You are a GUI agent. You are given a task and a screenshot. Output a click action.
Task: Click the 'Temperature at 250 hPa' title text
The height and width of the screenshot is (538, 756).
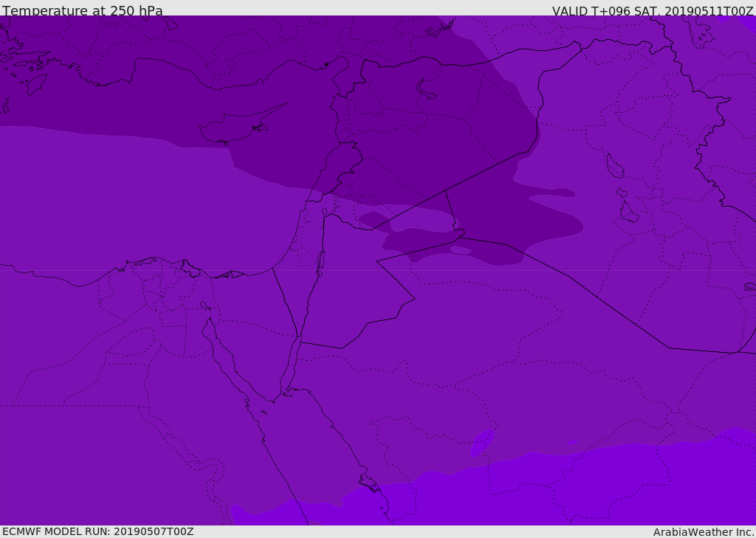(x=83, y=10)
